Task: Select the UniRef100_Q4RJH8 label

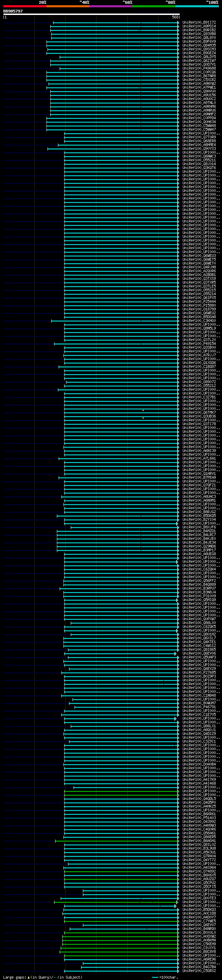Action: [199, 267]
